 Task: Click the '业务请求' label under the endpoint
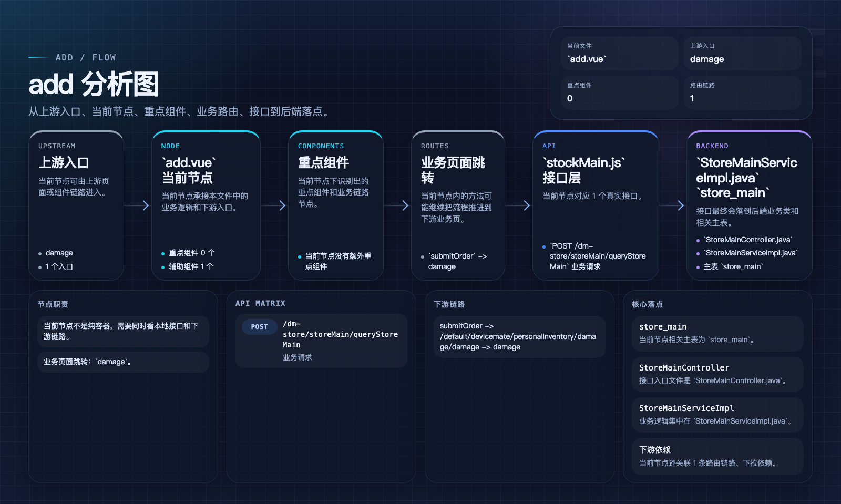(297, 357)
